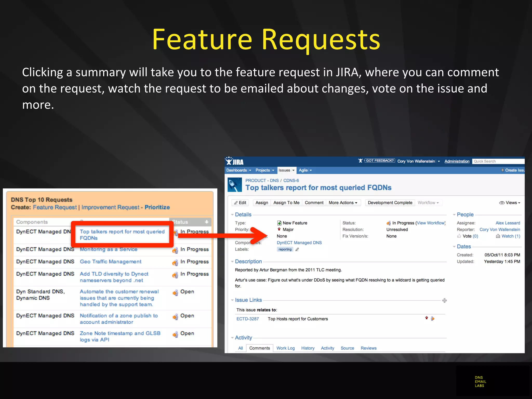The width and height of the screenshot is (532, 399).
Task: Switch to the Work Log tab
Action: (285, 348)
